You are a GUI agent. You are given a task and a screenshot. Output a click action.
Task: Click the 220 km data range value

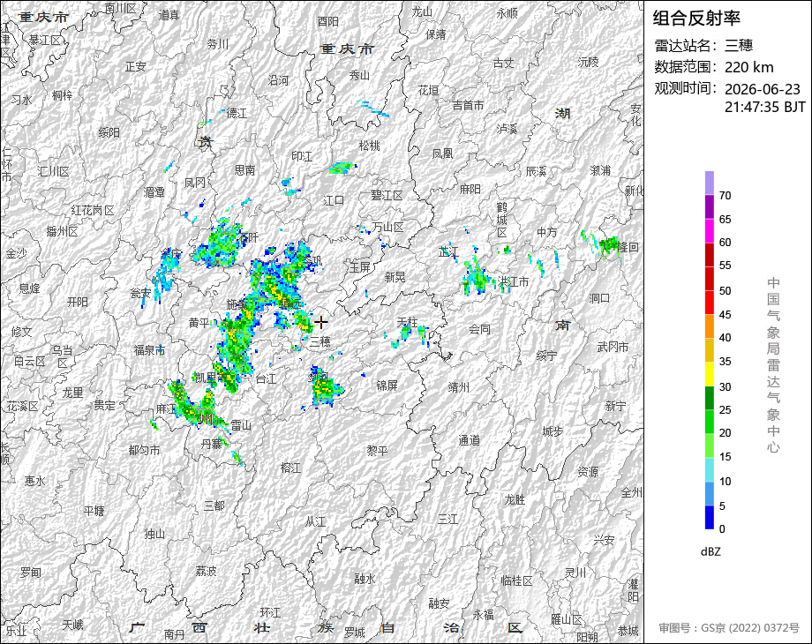pos(748,67)
